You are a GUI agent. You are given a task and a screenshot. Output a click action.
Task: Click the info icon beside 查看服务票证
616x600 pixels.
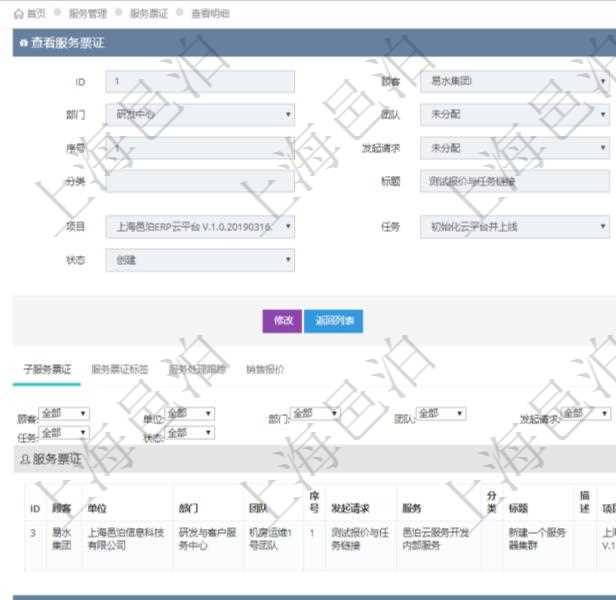point(24,43)
